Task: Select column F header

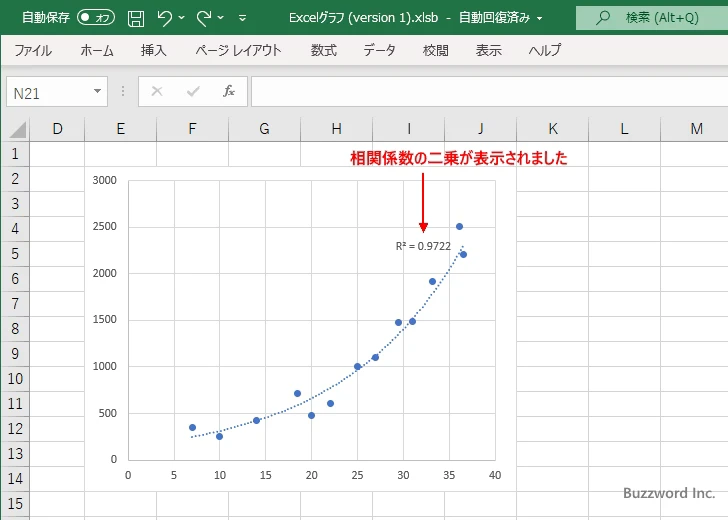Action: (x=193, y=129)
